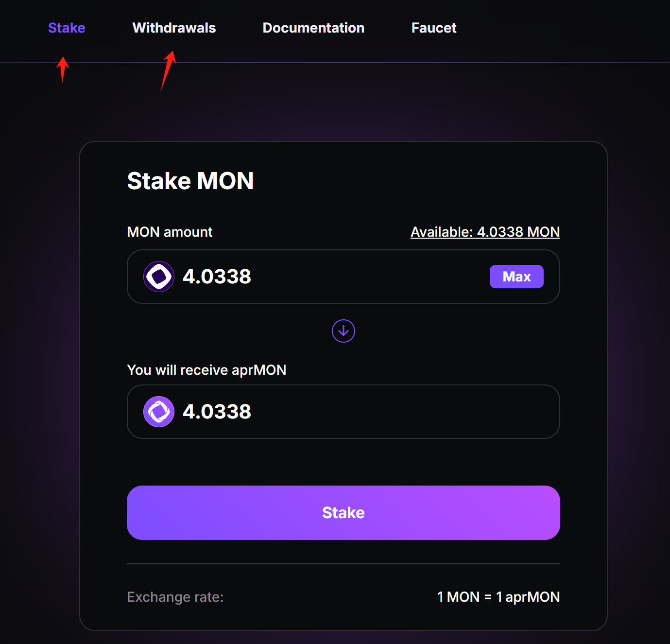Click the circled down-arrow icon
This screenshot has width=670, height=644.
[x=344, y=331]
